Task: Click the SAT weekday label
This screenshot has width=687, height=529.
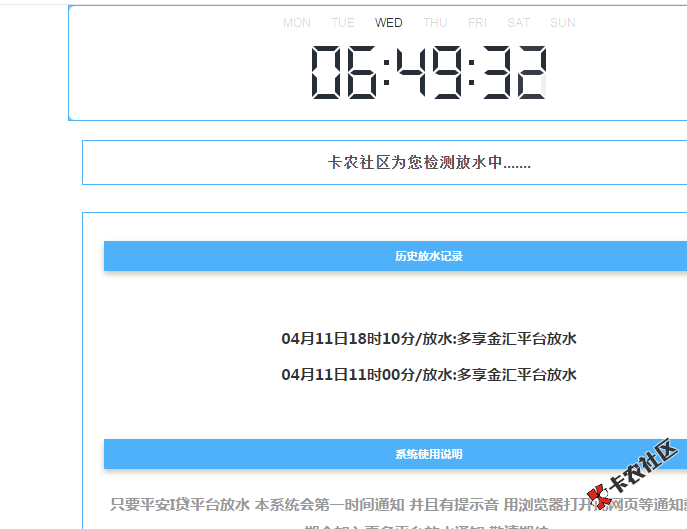Action: (x=518, y=23)
